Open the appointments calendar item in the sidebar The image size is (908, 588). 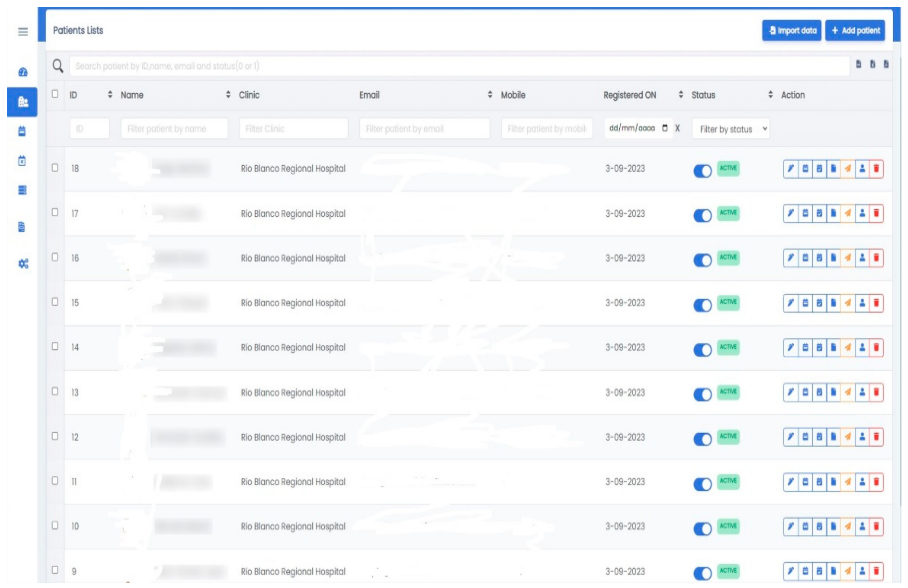click(x=22, y=131)
